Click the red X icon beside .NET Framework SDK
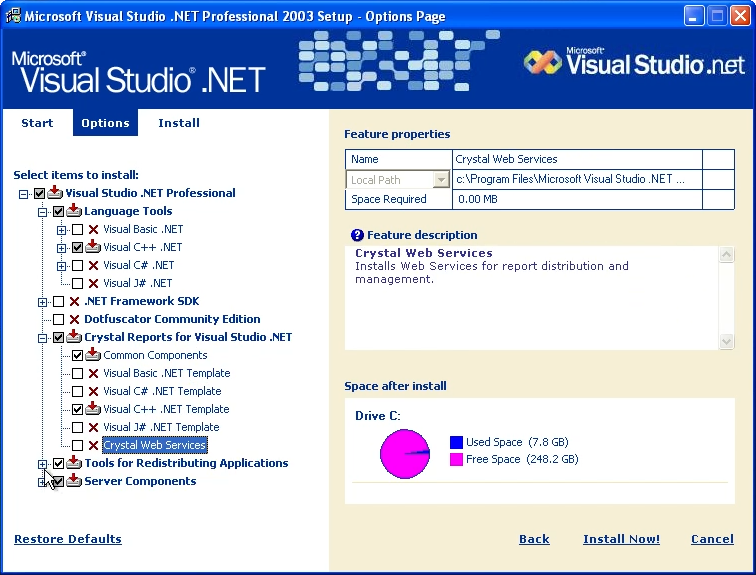Viewport: 756px width, 575px height. pos(74,301)
